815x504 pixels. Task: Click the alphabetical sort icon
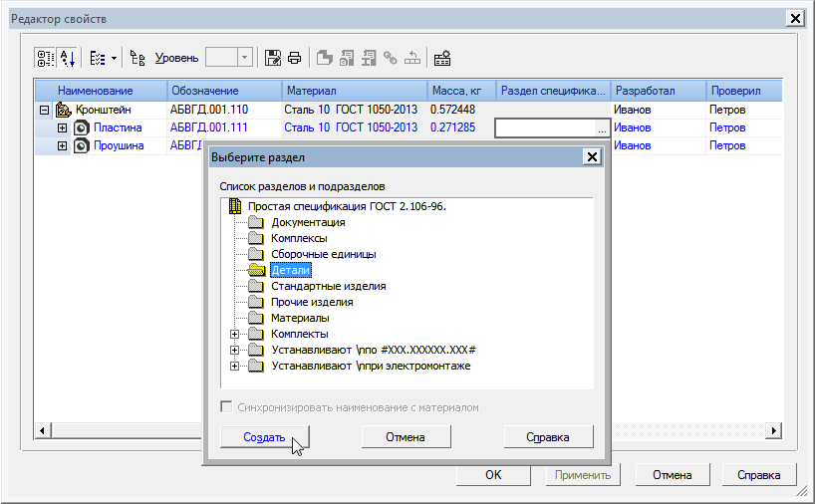click(68, 58)
